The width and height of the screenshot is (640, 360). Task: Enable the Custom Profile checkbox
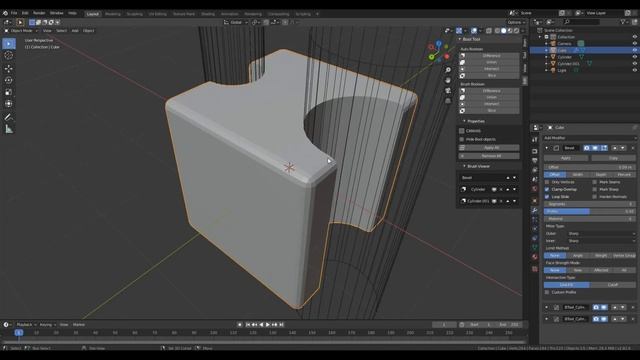[547, 292]
